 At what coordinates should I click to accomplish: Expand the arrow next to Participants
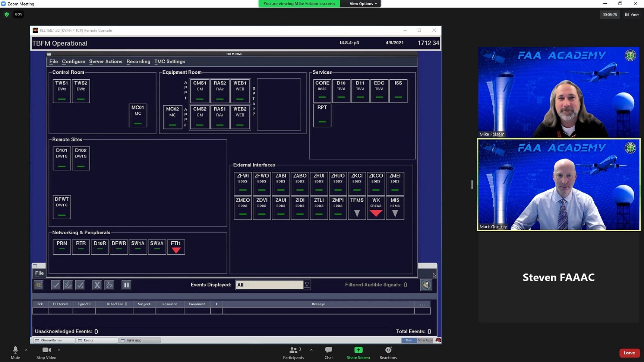pos(311,350)
